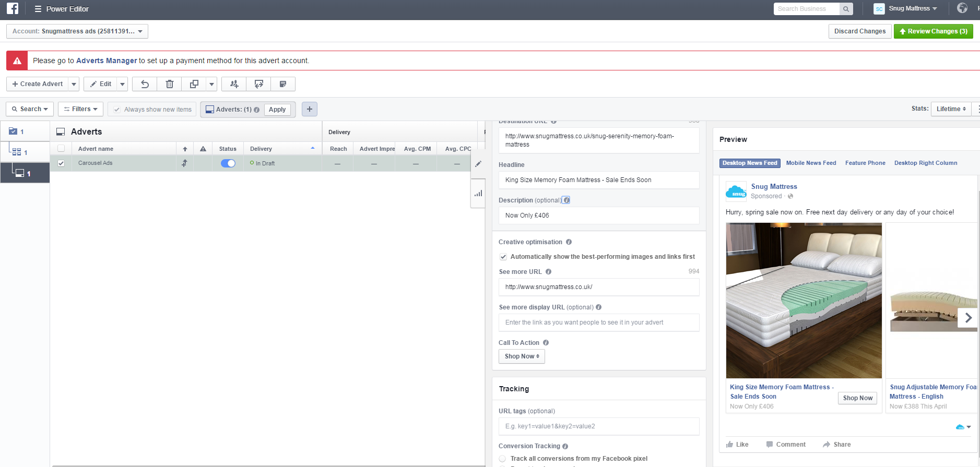The width and height of the screenshot is (980, 467).
Task: Click the Call To Action info icon
Action: 546,343
